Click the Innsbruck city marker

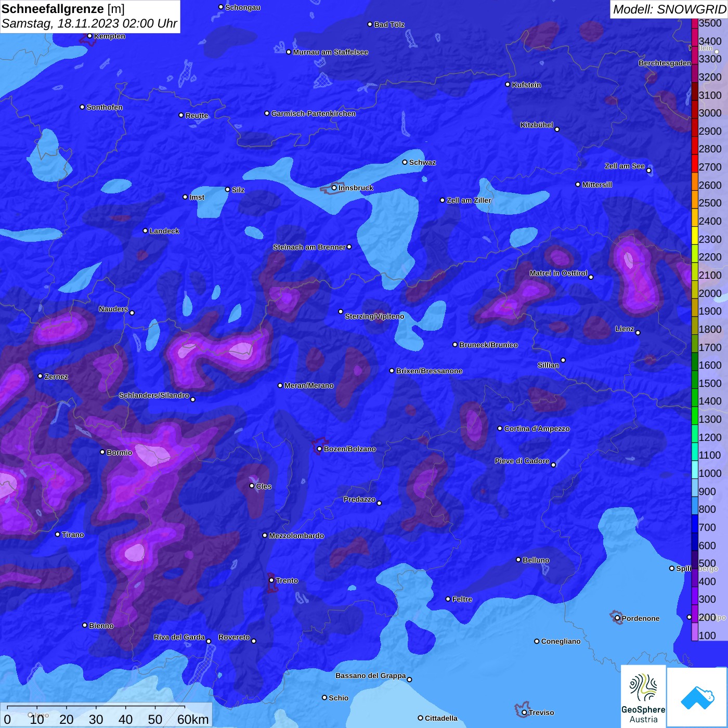point(334,188)
